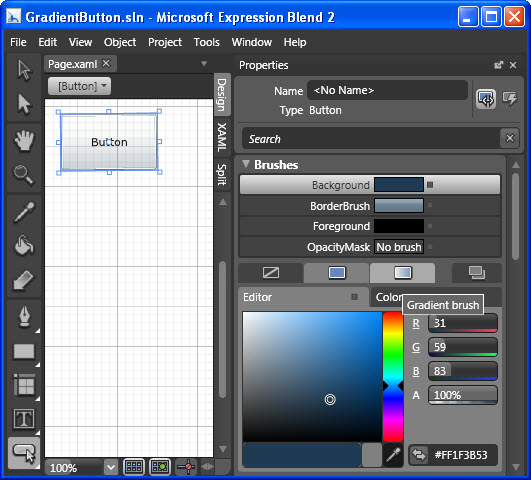Open the Window menu
531x480 pixels.
coord(252,42)
